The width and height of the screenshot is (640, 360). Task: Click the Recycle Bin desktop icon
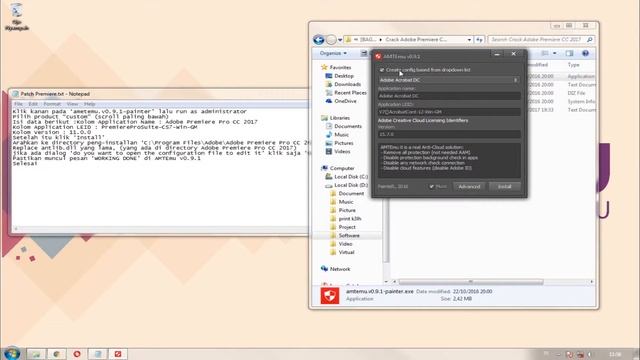pos(17,16)
